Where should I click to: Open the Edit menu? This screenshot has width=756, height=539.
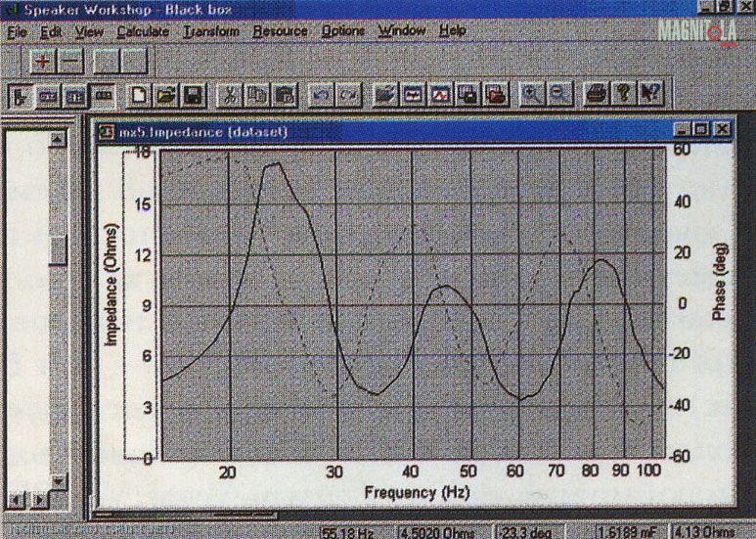coord(51,32)
